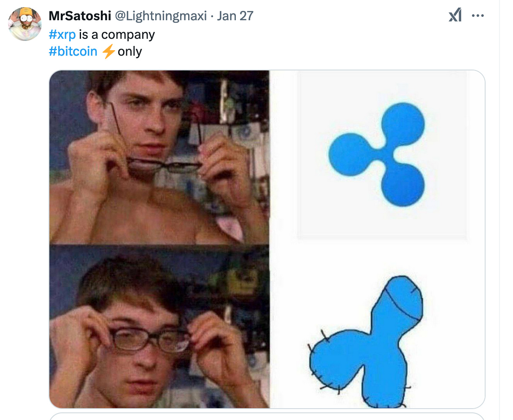Screen dimensions: 513x420
Task: Click the card outline below the meme
Action: click(267, 417)
